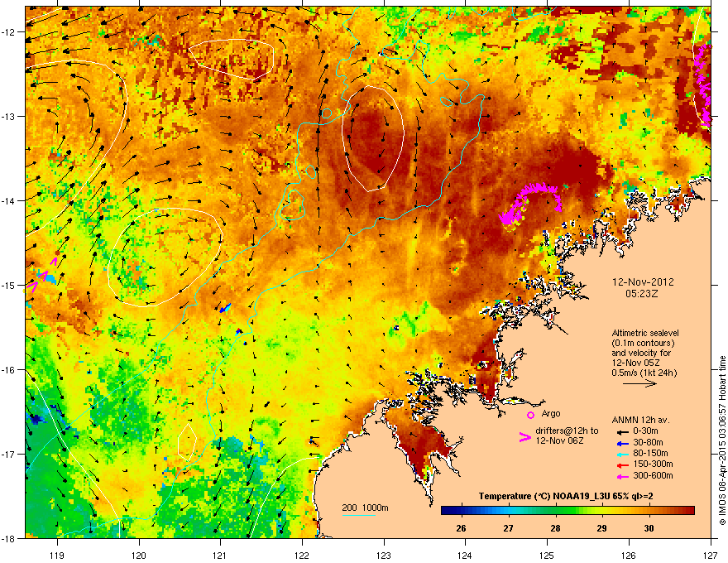
Task: Click the '30-80m' depth label
Action: pos(648,443)
